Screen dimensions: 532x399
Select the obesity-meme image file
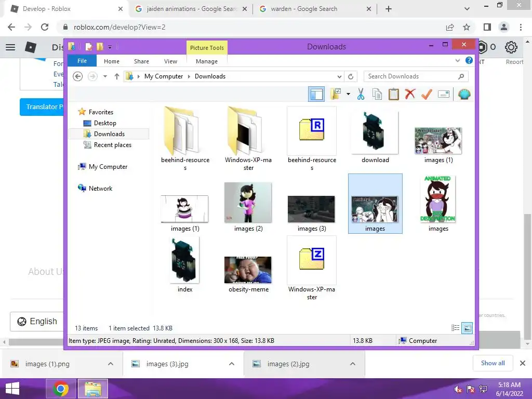click(x=248, y=274)
